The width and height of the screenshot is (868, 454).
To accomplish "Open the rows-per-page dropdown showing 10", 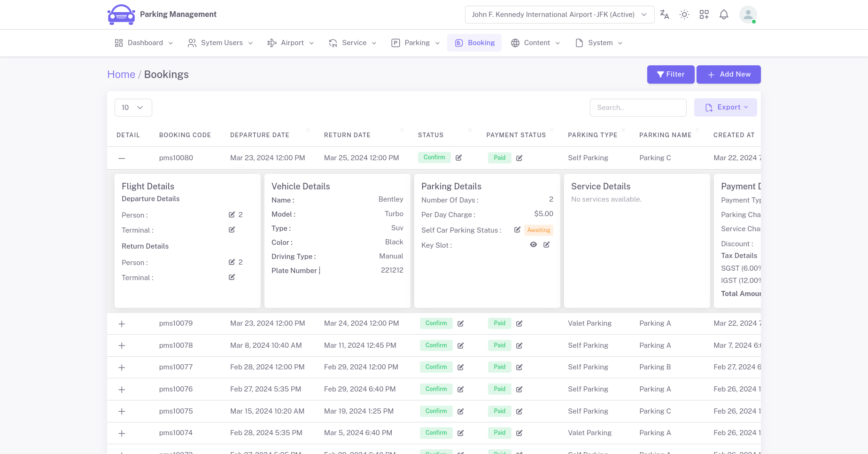I will tap(133, 107).
